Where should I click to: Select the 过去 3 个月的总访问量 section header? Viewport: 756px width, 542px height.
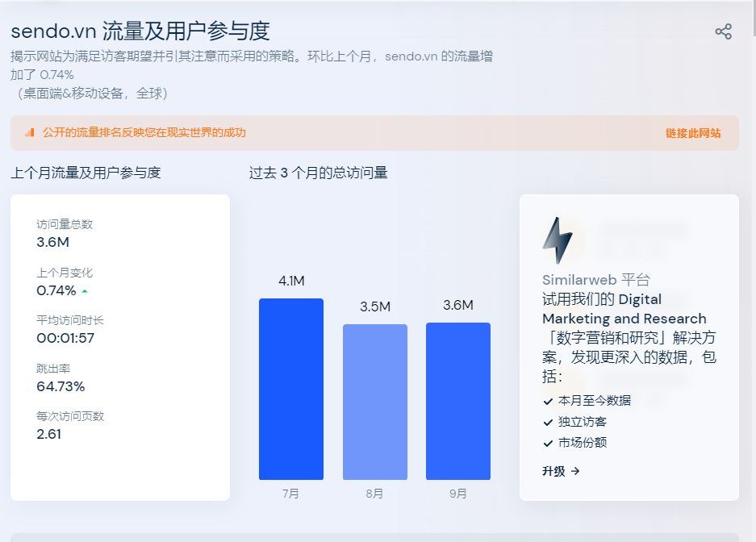click(x=318, y=173)
